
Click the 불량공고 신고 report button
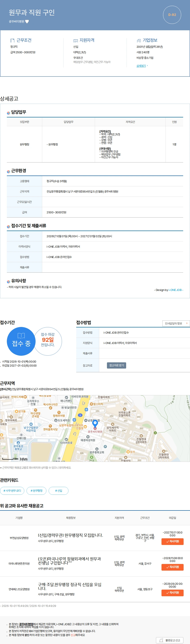tap(170, 640)
